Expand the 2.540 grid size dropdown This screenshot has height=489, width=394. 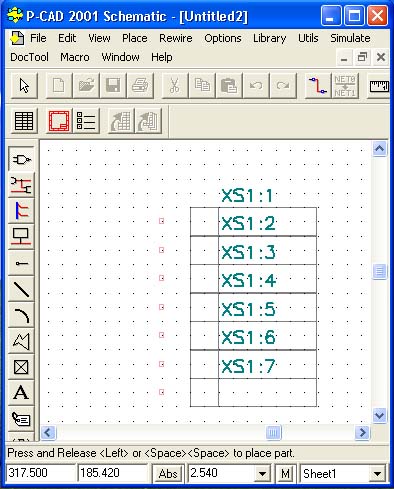[262, 473]
